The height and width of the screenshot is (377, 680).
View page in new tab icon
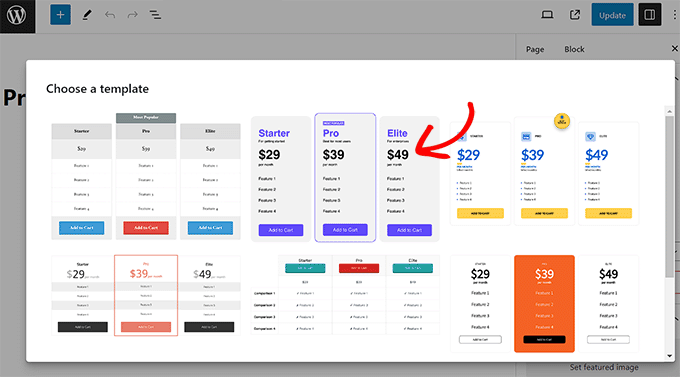tap(575, 15)
